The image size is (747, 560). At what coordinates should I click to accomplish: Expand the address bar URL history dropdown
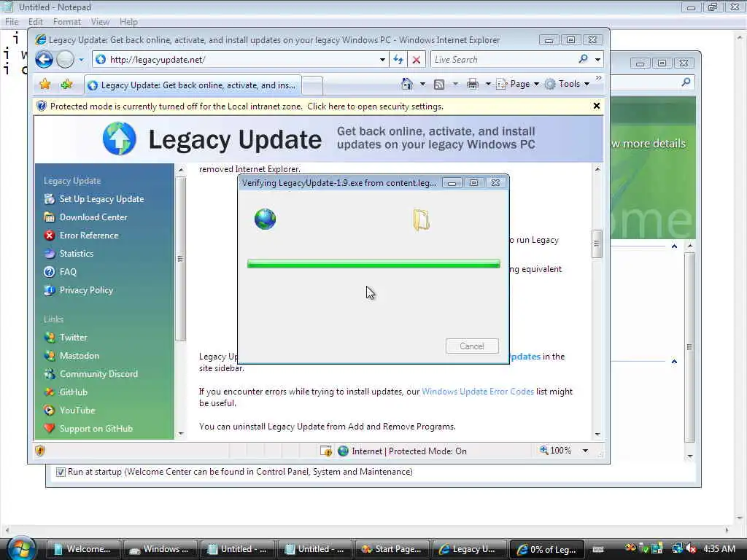382,60
